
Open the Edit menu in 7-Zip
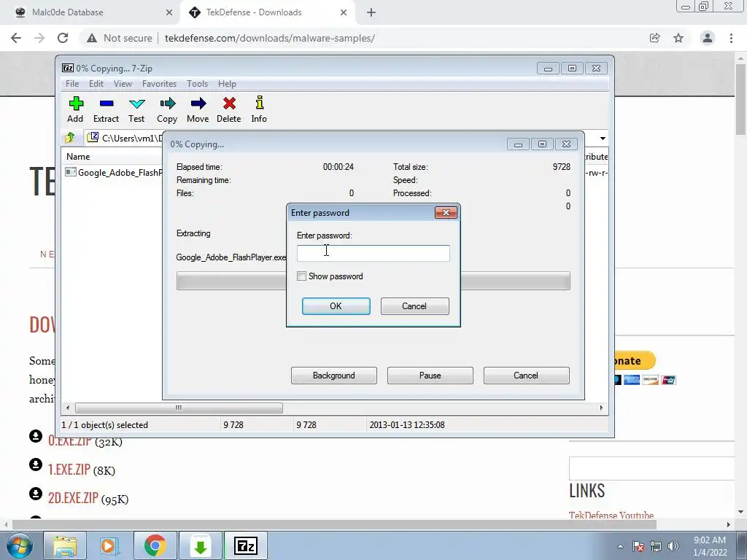click(x=96, y=84)
